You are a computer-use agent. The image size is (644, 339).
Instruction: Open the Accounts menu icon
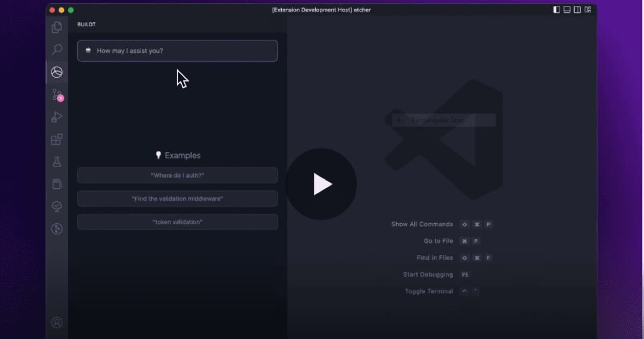coord(56,322)
